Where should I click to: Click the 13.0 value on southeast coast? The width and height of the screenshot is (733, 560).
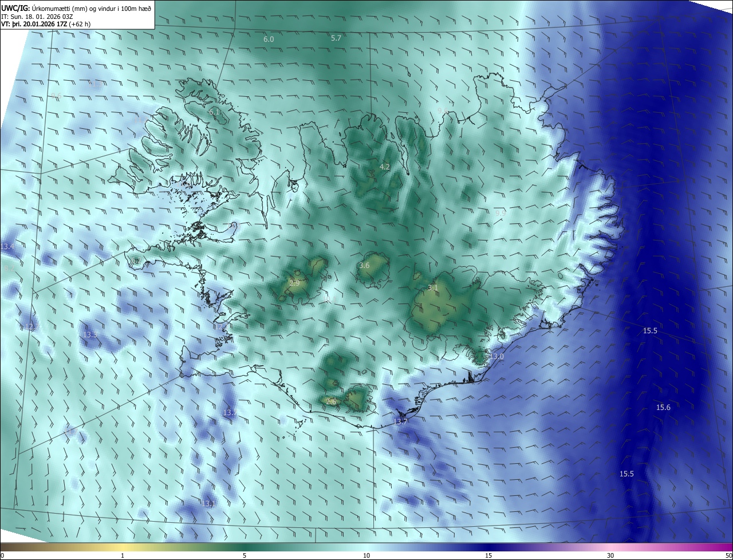click(496, 357)
